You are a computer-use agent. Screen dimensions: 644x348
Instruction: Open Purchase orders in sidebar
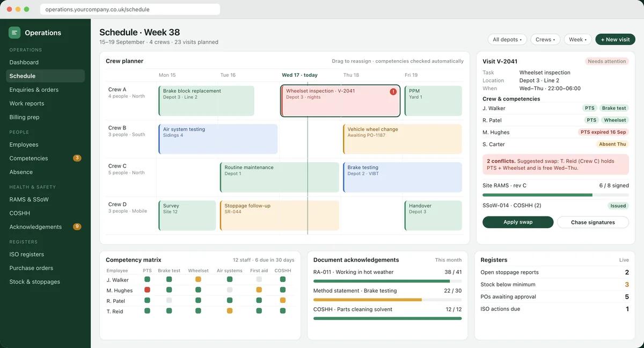click(46, 268)
